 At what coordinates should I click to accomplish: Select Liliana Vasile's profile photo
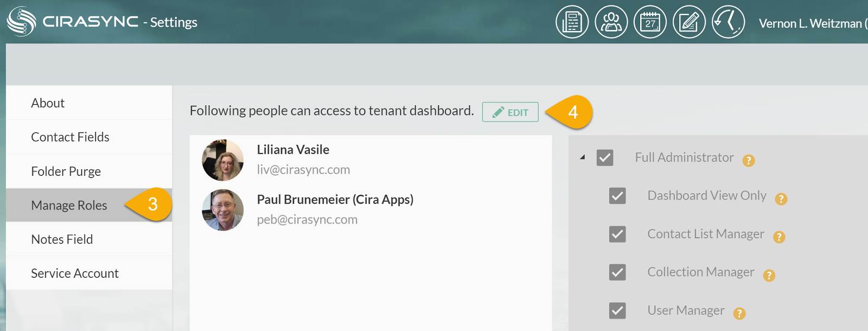tap(222, 160)
